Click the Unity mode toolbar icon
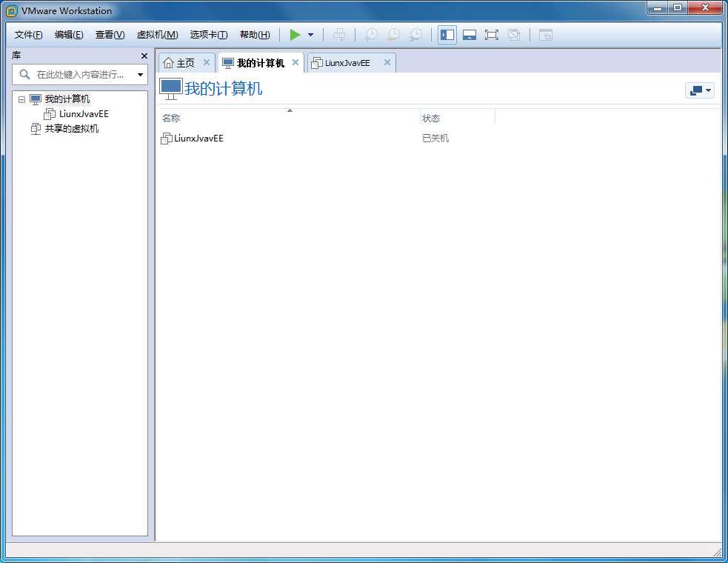Image resolution: width=728 pixels, height=563 pixels. 514,35
